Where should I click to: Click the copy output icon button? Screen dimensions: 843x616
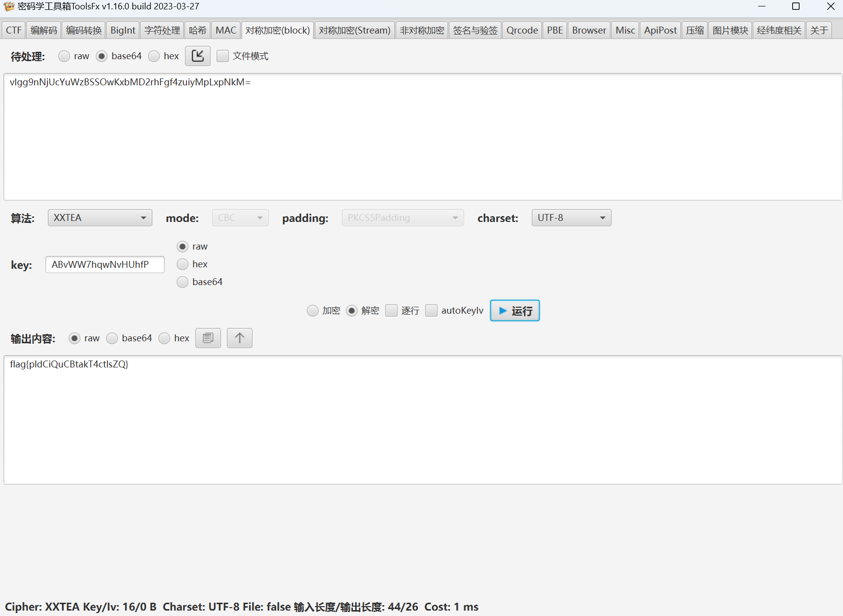click(x=208, y=338)
